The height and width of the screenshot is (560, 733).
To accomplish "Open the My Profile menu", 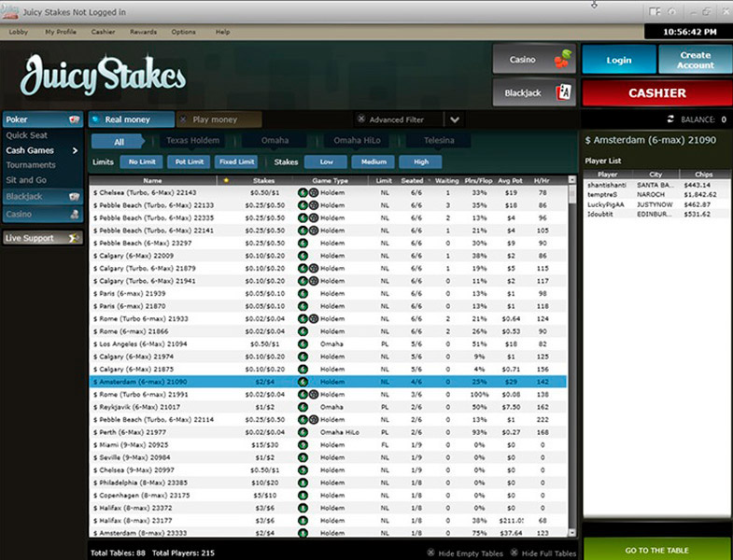I will click(61, 32).
